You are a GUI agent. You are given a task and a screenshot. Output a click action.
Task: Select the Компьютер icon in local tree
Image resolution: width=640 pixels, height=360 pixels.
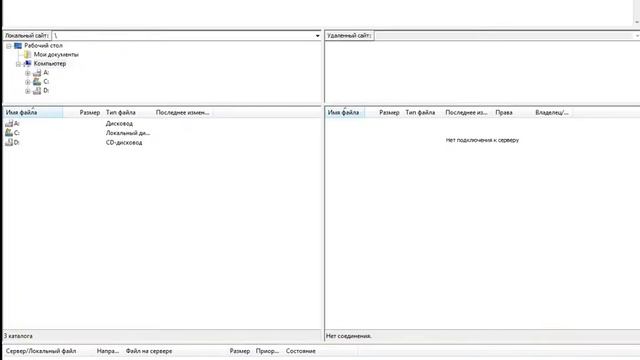pos(27,64)
